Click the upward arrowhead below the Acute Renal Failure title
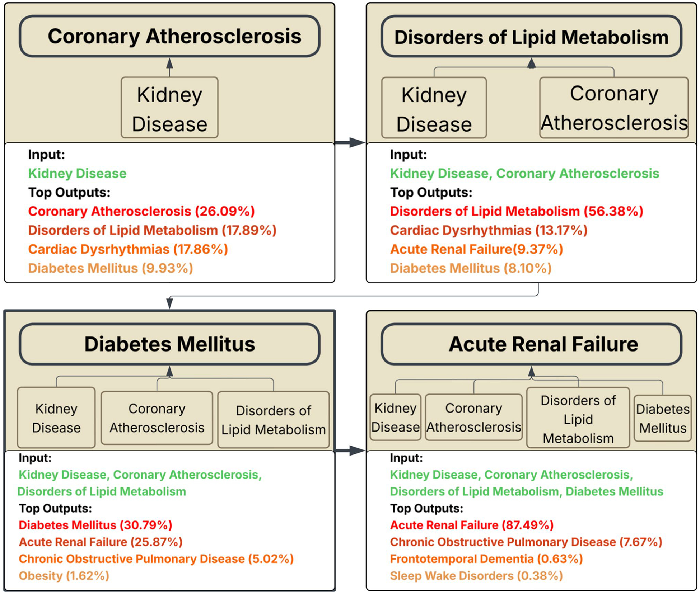This screenshot has height=594, width=700. tap(532, 371)
